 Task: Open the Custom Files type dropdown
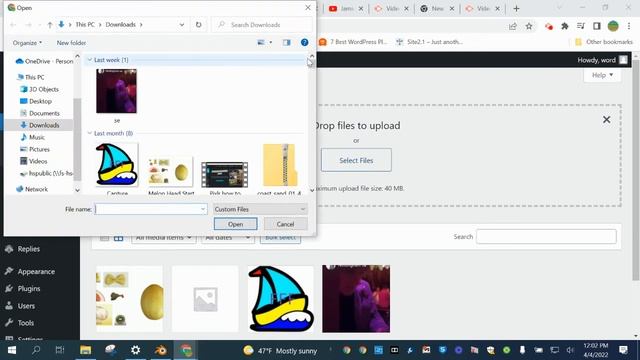click(x=260, y=209)
